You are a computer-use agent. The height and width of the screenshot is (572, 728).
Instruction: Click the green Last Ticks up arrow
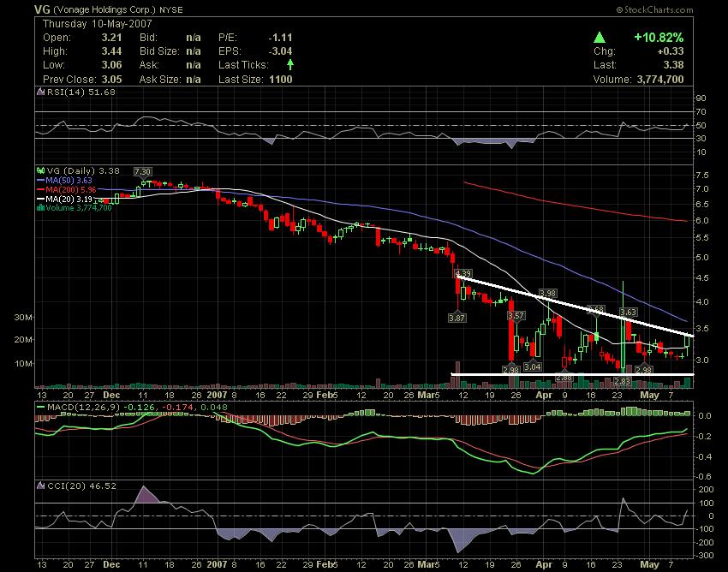(x=290, y=64)
